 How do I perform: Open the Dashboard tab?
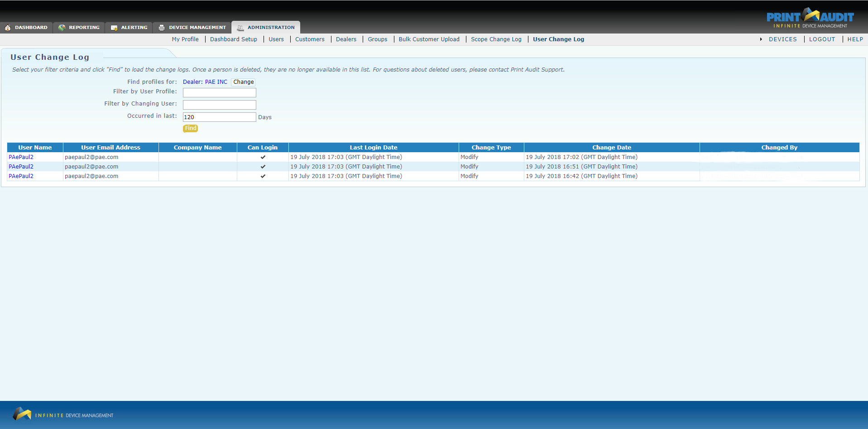click(26, 28)
